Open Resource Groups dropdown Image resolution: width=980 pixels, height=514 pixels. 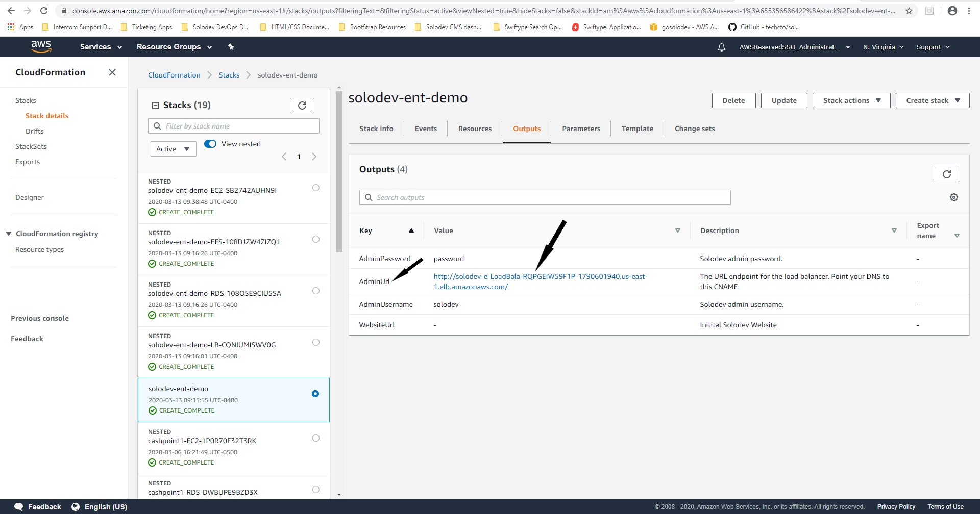click(x=174, y=47)
